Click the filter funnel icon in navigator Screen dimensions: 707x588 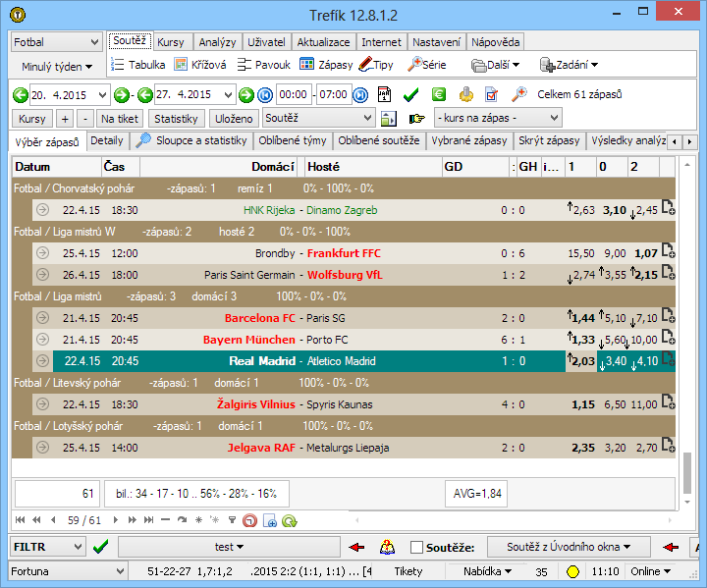tap(232, 520)
